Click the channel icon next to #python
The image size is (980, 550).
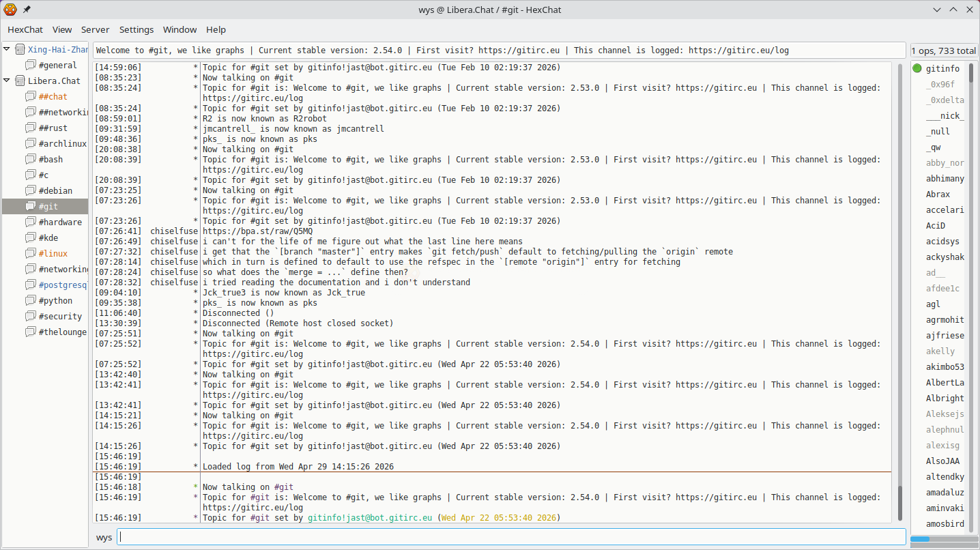pos(31,301)
